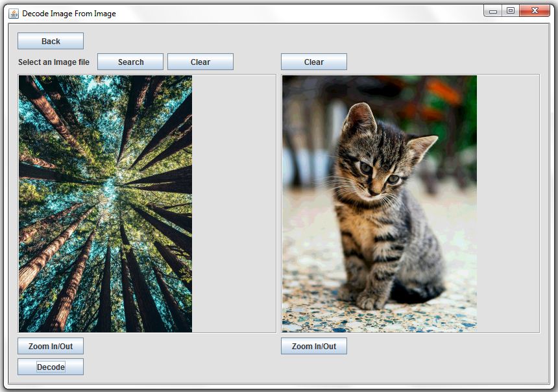Viewport: 558px width, 392px height.
Task: Click the Select an Image file label
Action: click(53, 62)
